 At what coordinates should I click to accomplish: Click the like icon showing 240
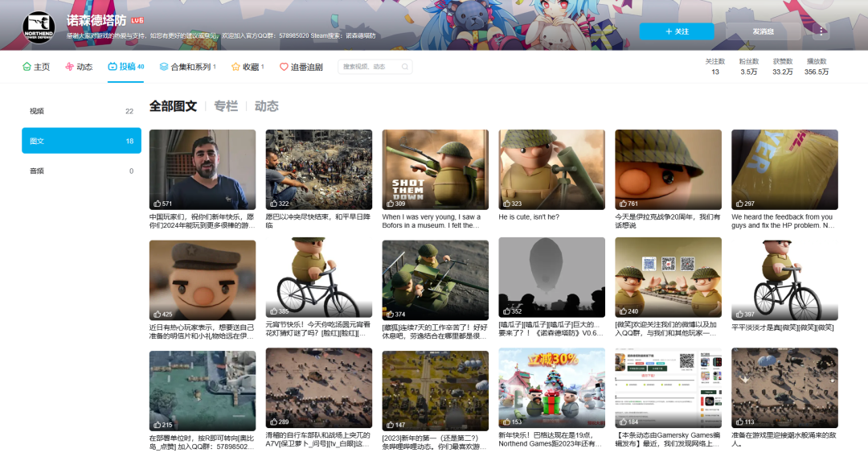[x=623, y=311]
